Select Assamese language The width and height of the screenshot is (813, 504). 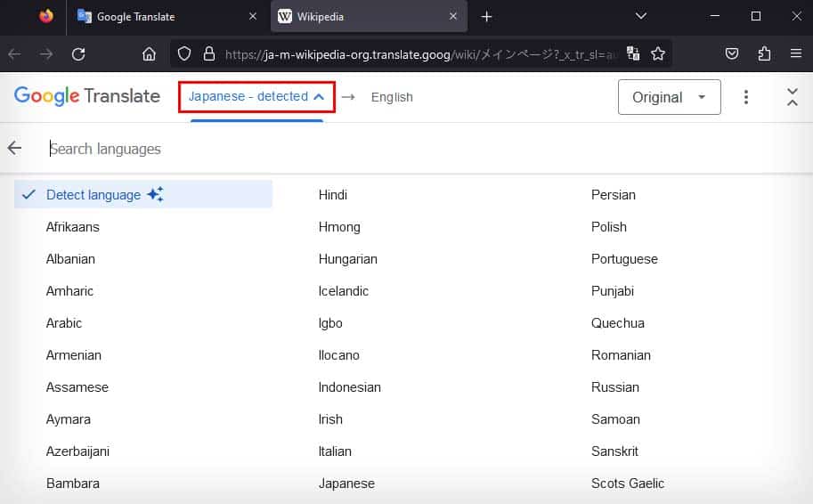(77, 387)
